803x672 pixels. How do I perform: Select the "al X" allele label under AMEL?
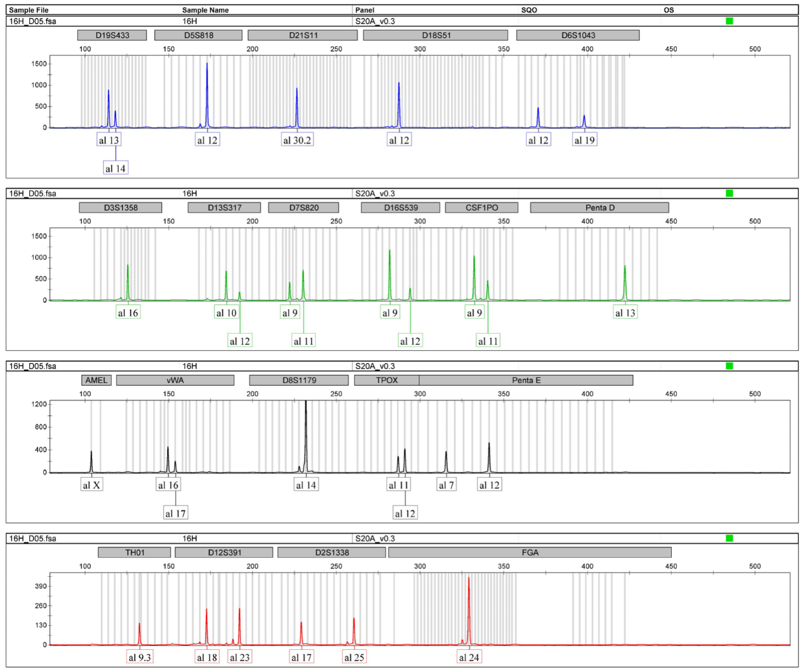click(91, 485)
